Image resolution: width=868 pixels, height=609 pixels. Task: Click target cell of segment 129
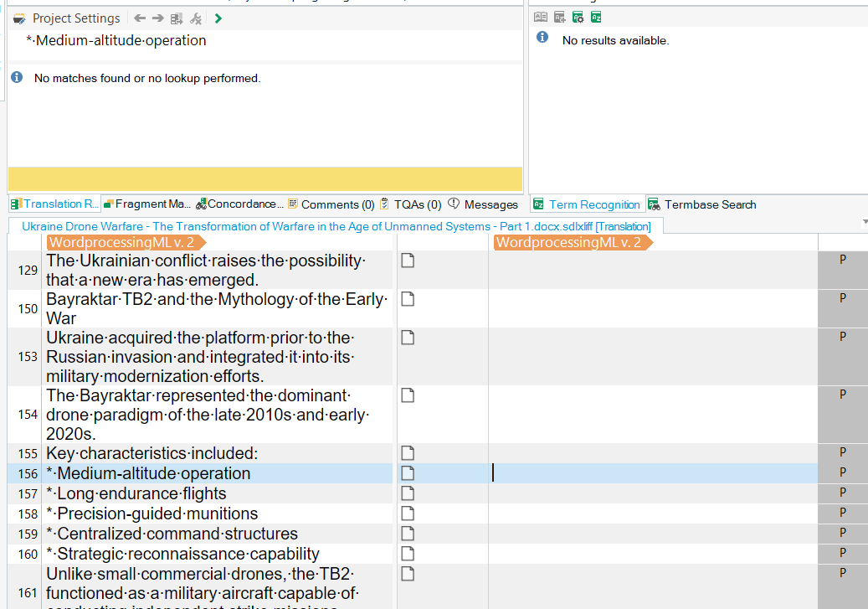tap(653, 270)
